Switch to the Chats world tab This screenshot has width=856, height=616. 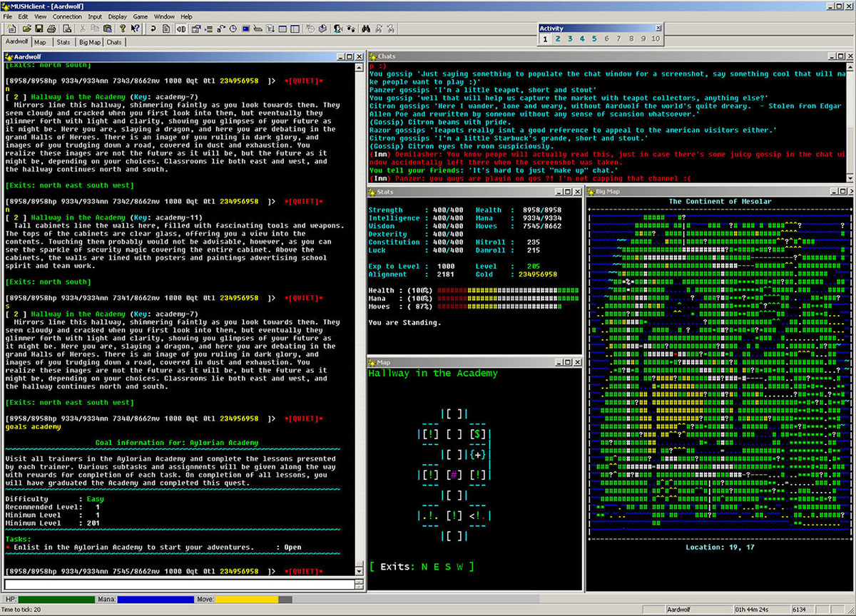pos(114,42)
